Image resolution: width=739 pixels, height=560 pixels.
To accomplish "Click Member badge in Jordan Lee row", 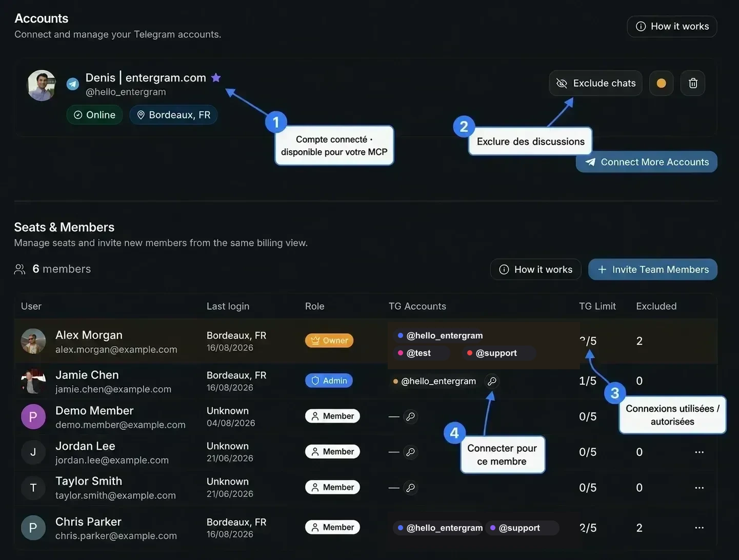I will point(332,451).
